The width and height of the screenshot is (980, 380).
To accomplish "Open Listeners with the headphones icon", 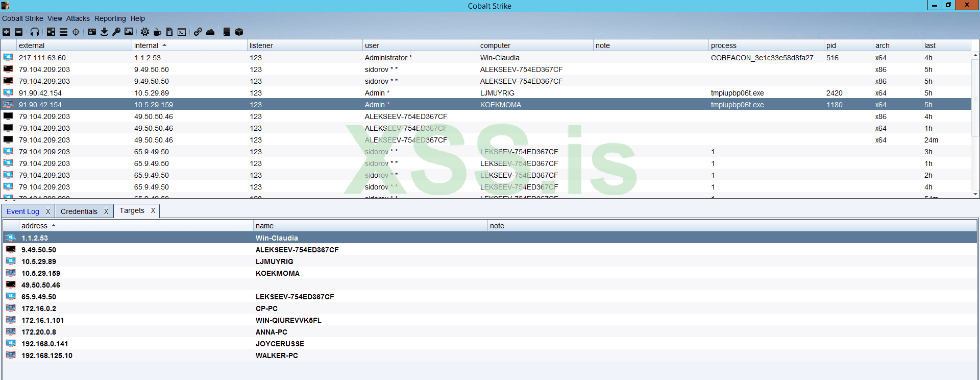I will [x=35, y=32].
